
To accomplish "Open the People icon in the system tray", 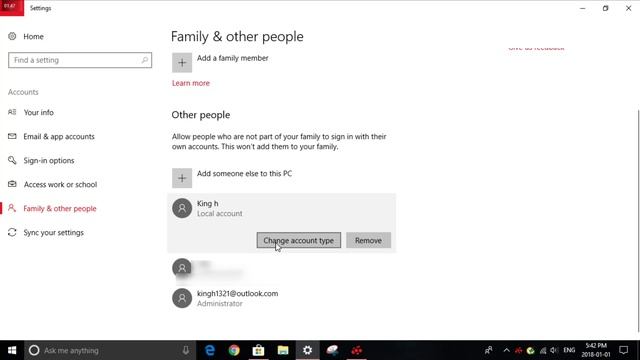I will 488,350.
